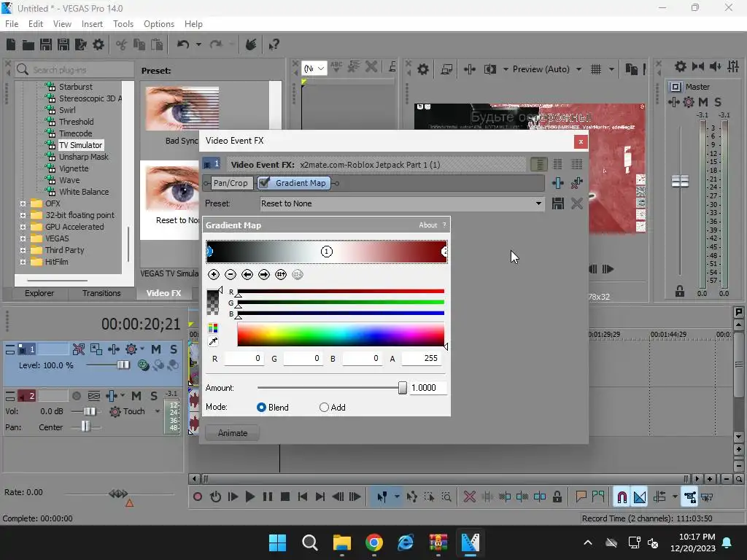Image resolution: width=747 pixels, height=560 pixels.
Task: Open the Options menu
Action: coord(159,24)
